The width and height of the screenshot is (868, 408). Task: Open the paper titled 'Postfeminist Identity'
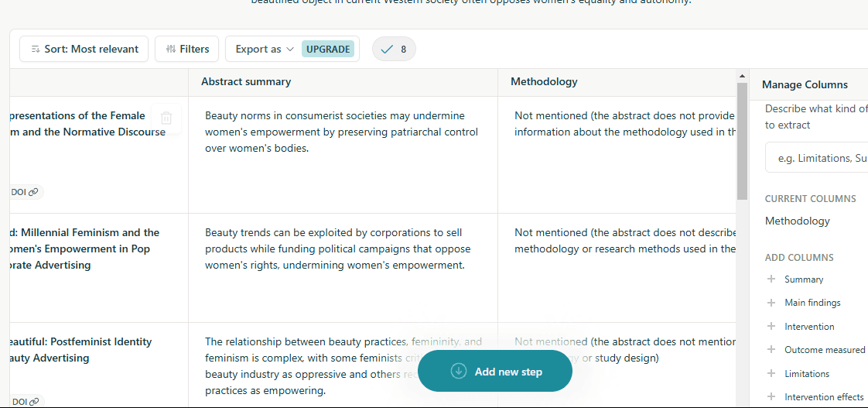(x=80, y=350)
